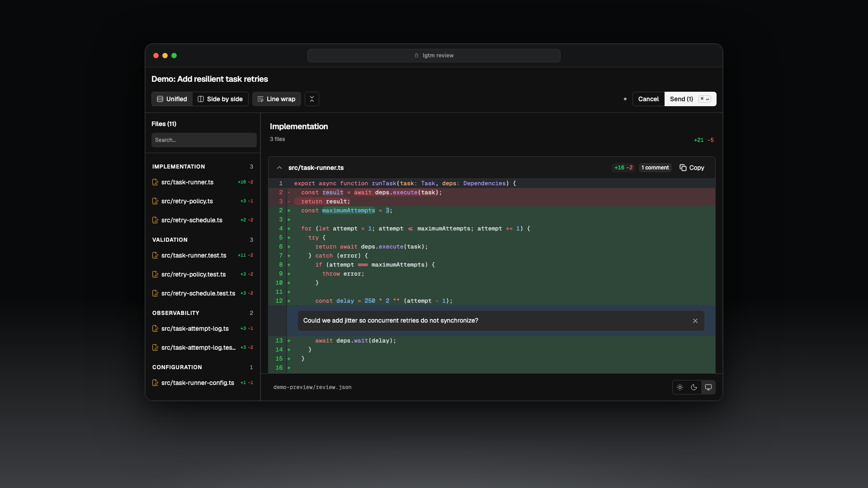Open src/task-attempt-log.ts in file list
This screenshot has width=868, height=488.
click(x=203, y=328)
